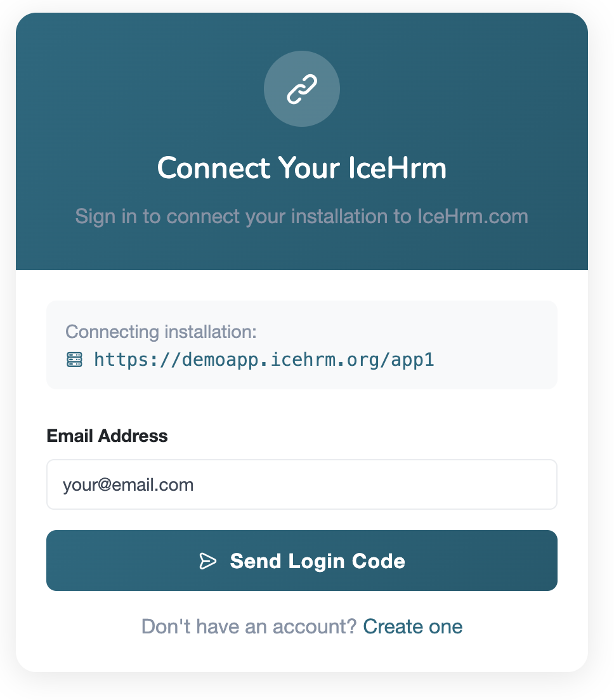
Task: Click the demoapp.icehrm.org/app1 installation URL
Action: [264, 360]
